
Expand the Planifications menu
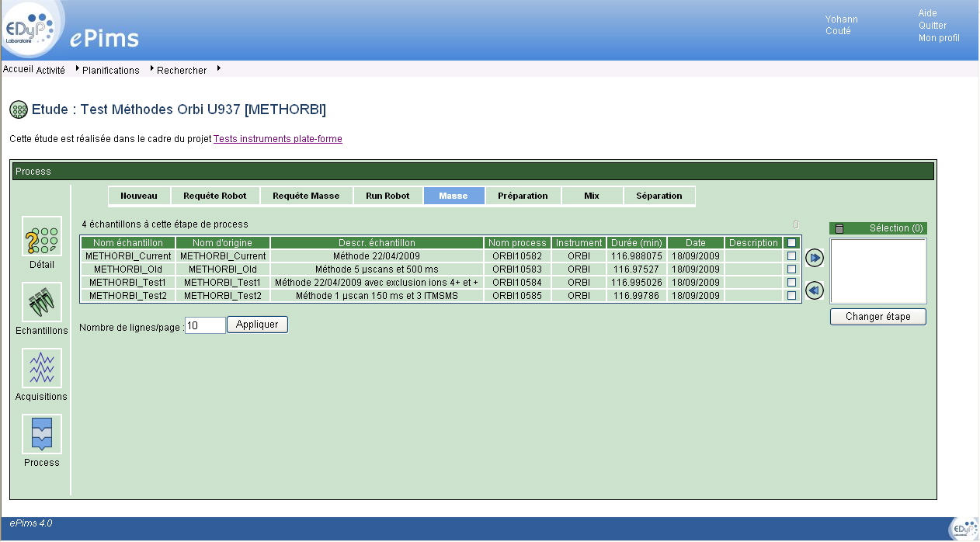pyautogui.click(x=110, y=71)
